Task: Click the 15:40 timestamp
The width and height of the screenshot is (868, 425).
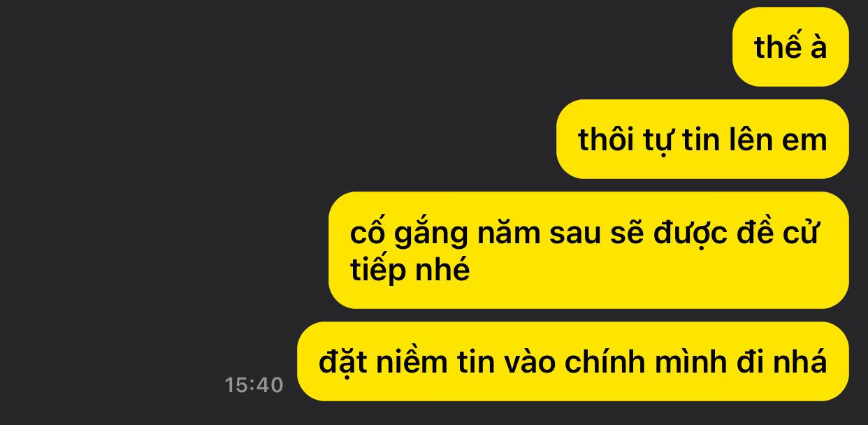Action: 254,384
